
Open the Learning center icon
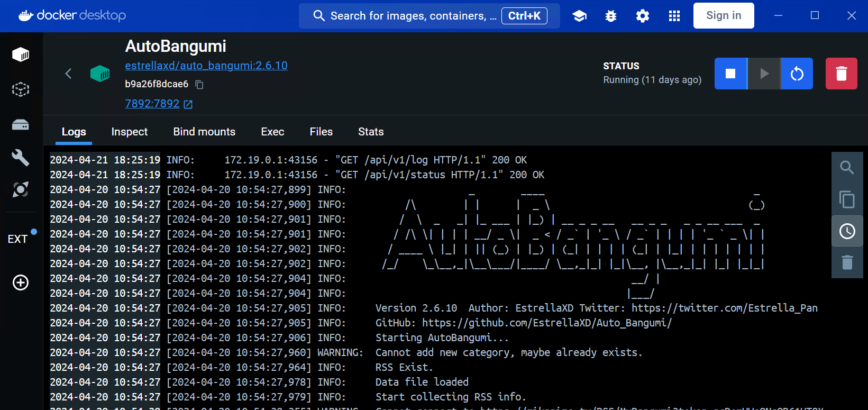pyautogui.click(x=580, y=16)
